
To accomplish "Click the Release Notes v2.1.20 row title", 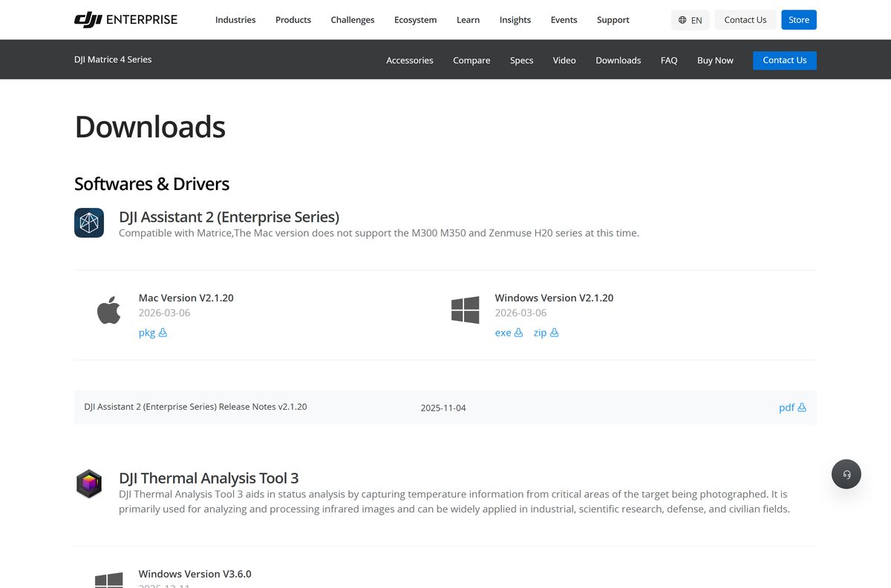I will (195, 407).
